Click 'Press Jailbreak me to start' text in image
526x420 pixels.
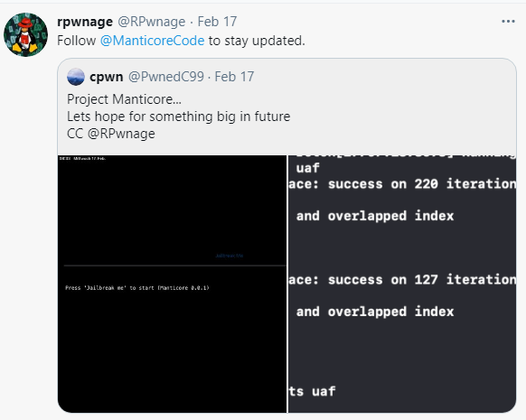pos(137,288)
